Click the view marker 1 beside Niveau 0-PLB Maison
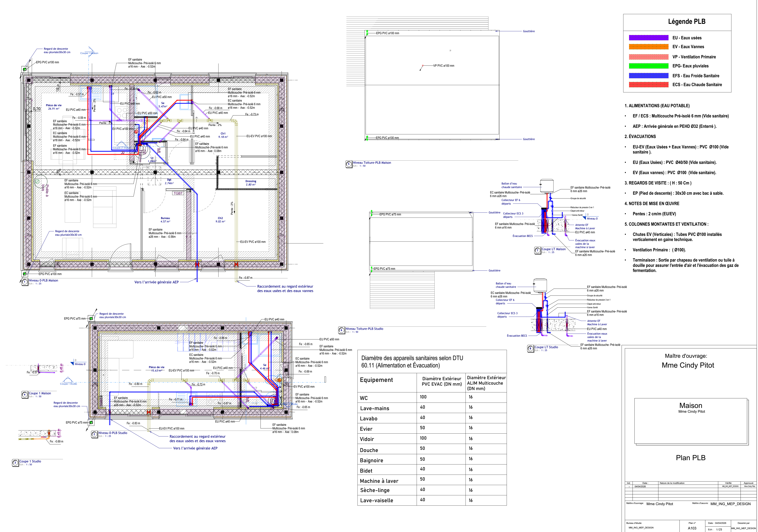The width and height of the screenshot is (758, 532). point(25,282)
